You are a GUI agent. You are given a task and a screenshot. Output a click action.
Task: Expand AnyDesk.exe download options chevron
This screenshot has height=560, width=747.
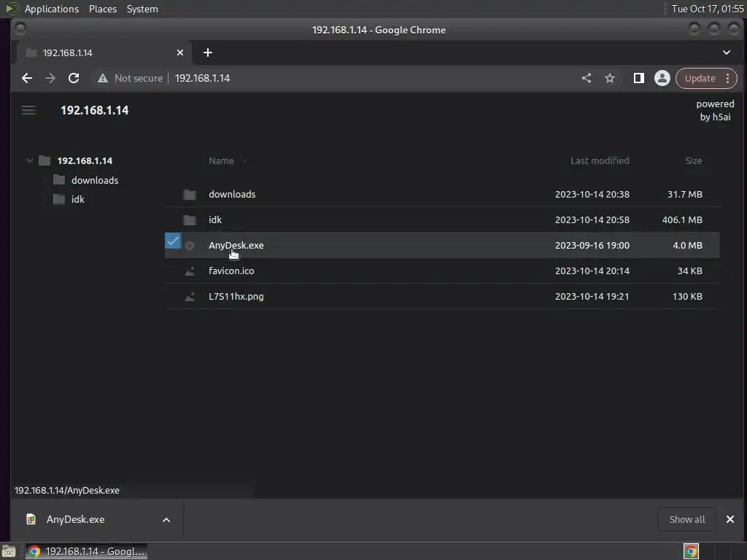[x=166, y=519]
